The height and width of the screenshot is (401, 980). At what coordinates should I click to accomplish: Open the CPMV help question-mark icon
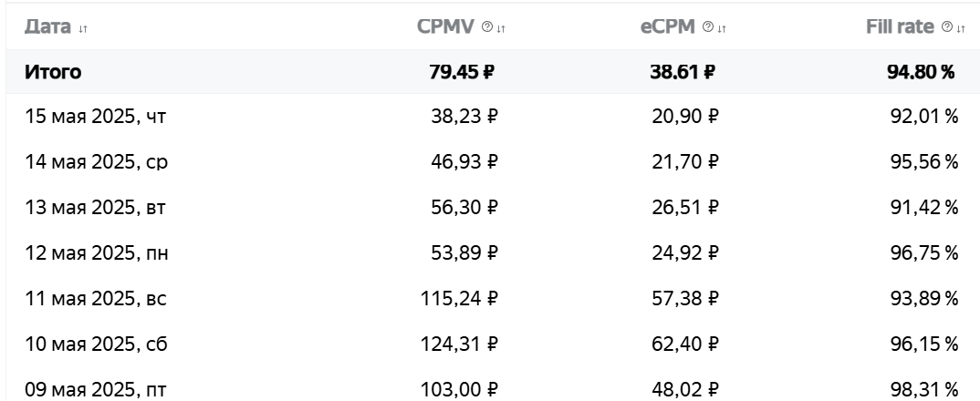click(487, 26)
